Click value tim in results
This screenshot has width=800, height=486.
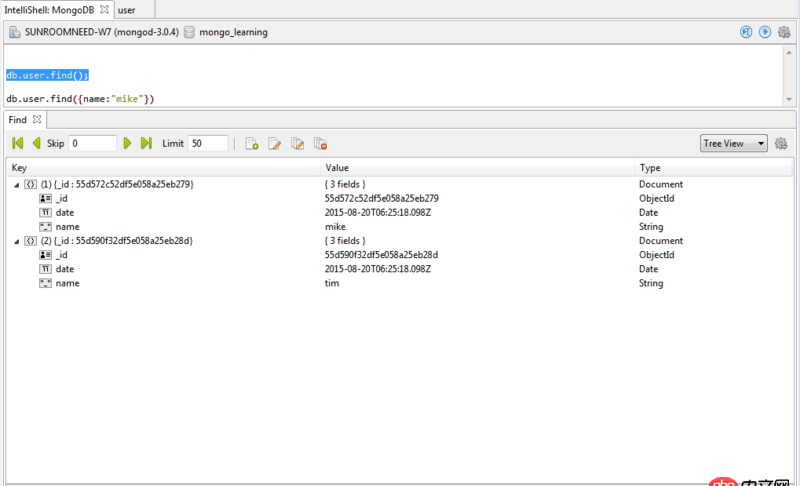pyautogui.click(x=332, y=284)
